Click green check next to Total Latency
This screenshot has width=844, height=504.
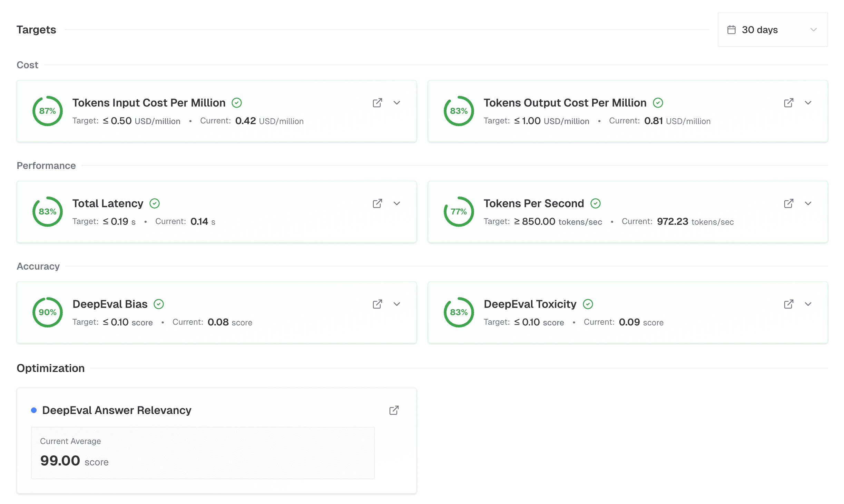(x=155, y=203)
